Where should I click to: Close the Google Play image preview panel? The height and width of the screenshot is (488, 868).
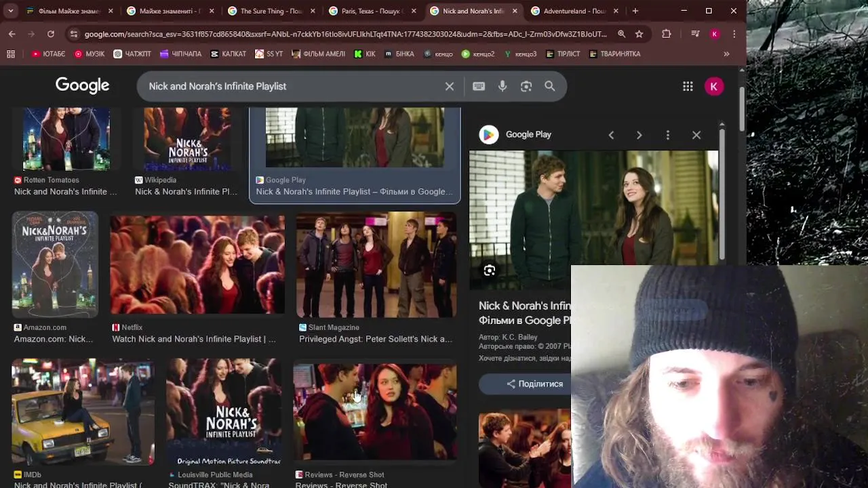pos(696,135)
